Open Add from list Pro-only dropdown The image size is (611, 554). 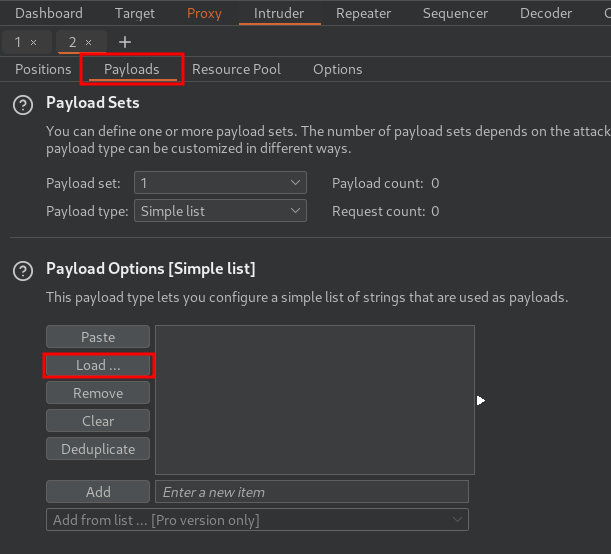point(257,520)
